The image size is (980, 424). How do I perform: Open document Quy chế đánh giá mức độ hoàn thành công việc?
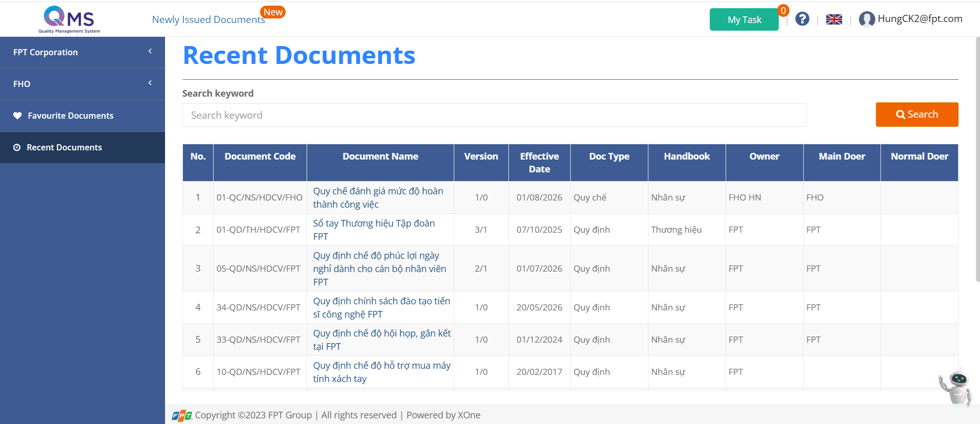[x=378, y=197]
